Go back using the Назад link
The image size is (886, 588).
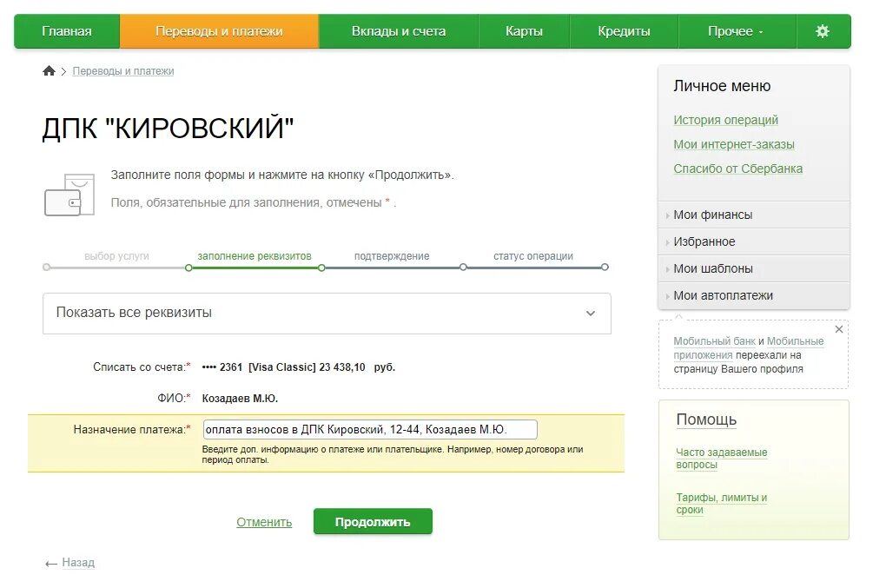pos(78,563)
